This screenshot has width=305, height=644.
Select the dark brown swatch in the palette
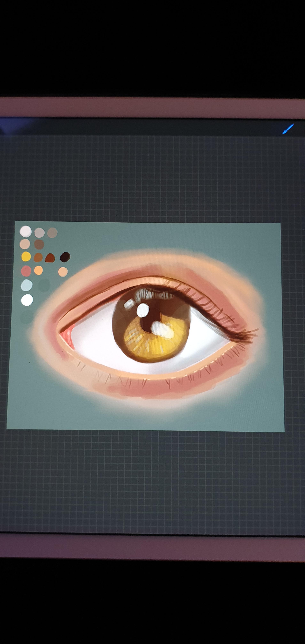pos(65,257)
